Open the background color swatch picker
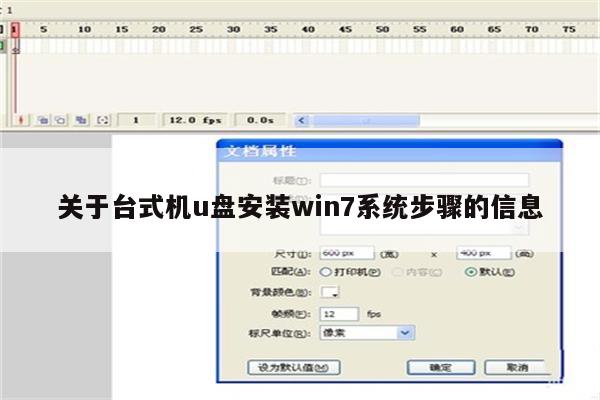The image size is (600, 400). click(x=329, y=292)
